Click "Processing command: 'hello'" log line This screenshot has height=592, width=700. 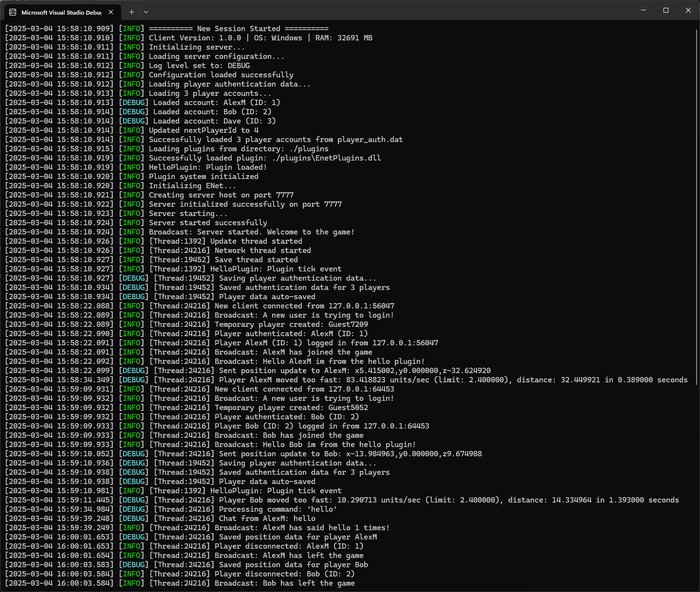pyautogui.click(x=277, y=509)
